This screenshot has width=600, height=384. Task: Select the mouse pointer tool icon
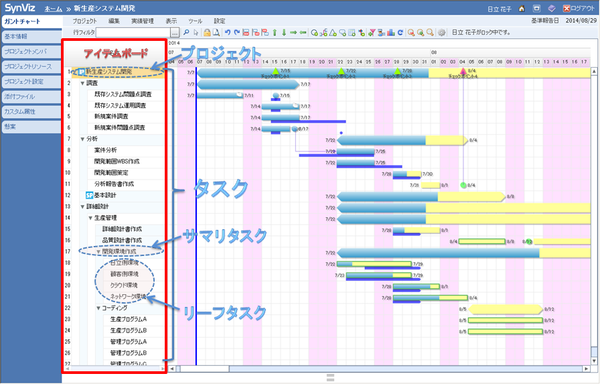[196, 33]
